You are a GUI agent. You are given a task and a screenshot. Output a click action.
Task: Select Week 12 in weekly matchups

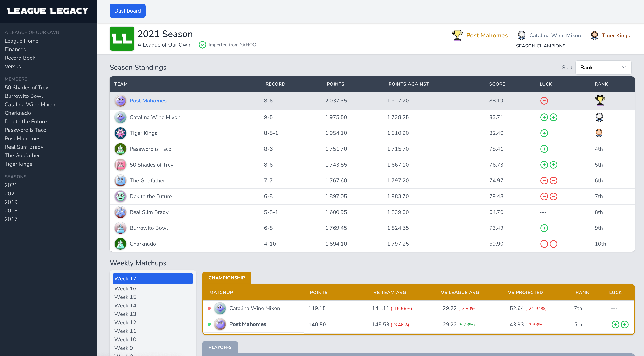[x=125, y=323]
